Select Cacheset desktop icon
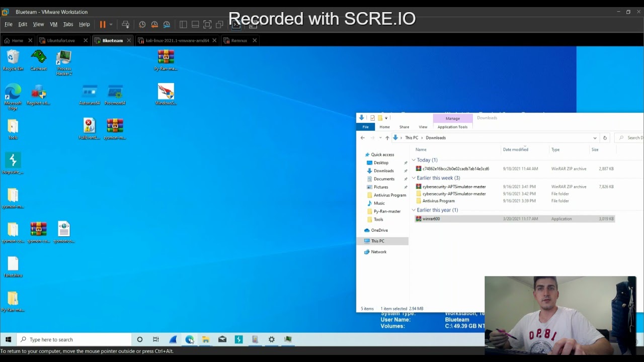 [x=39, y=60]
